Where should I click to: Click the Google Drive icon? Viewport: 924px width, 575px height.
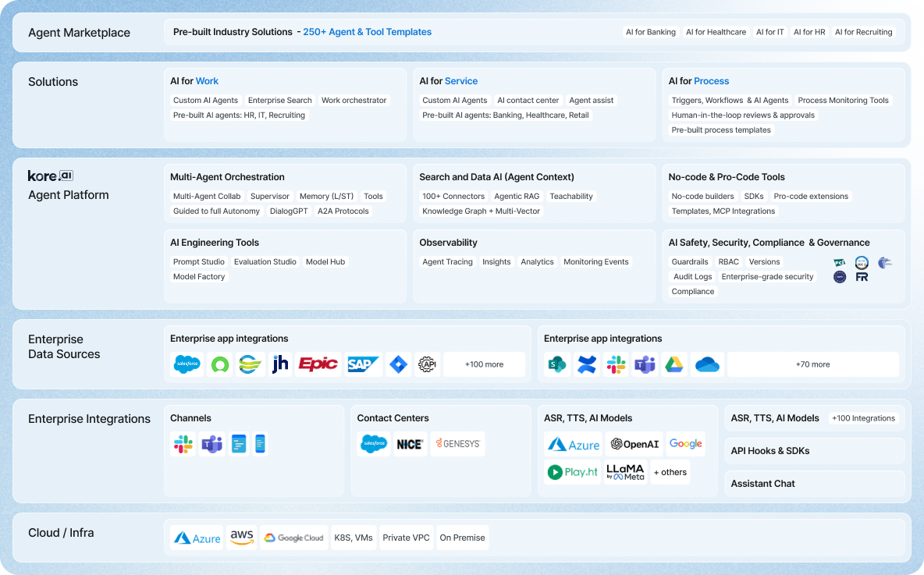click(x=674, y=364)
